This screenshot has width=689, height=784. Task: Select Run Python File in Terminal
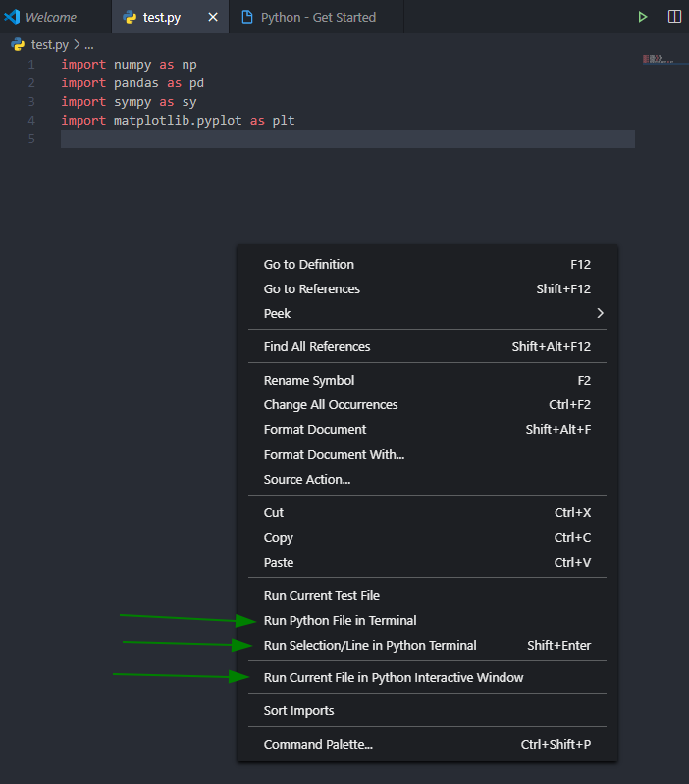click(340, 620)
